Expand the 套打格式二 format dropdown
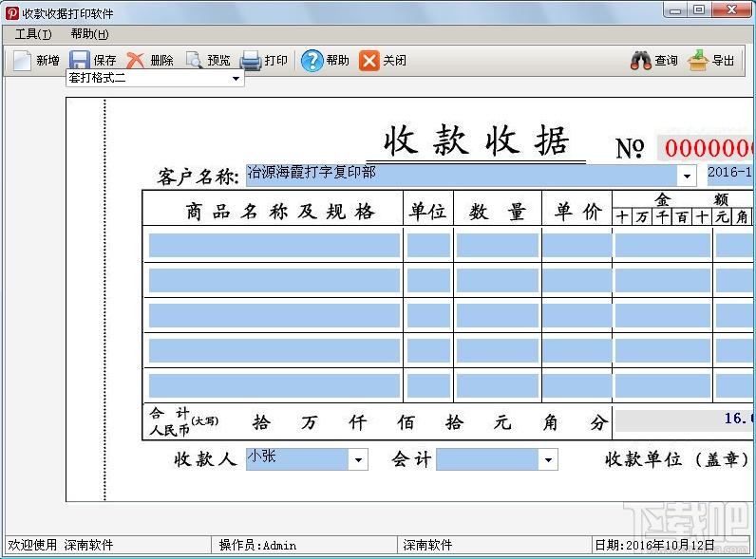 click(236, 78)
